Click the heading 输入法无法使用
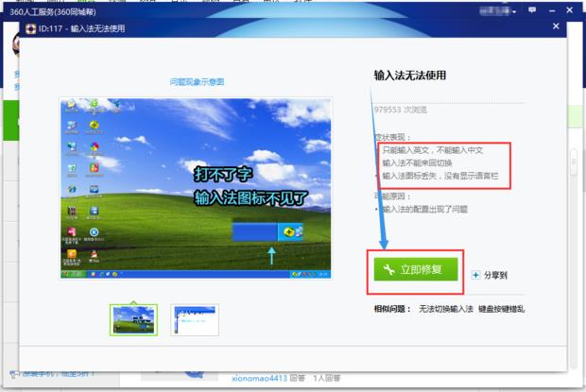The width and height of the screenshot is (586, 392). (x=410, y=75)
